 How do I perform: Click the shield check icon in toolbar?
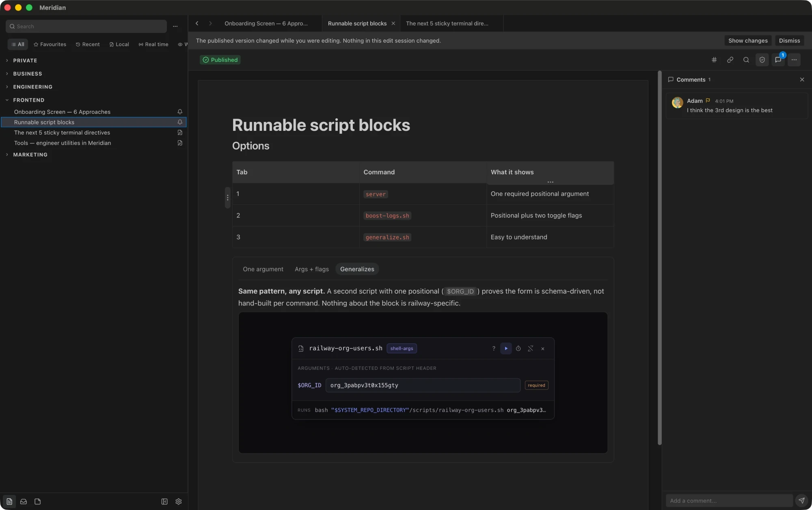tap(762, 60)
